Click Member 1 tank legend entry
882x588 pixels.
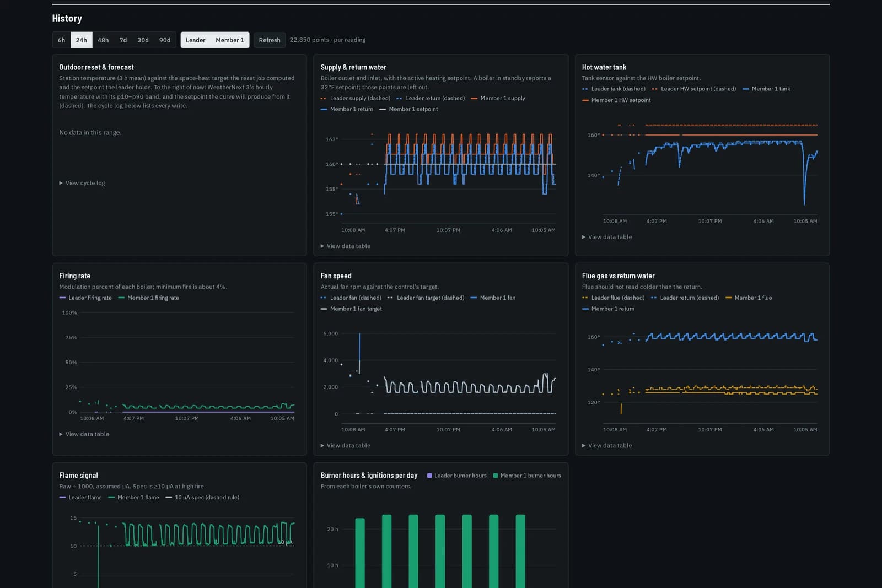766,89
